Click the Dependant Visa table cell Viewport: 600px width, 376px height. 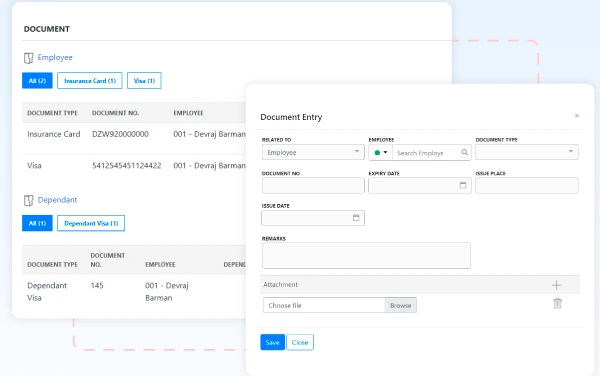tap(47, 291)
